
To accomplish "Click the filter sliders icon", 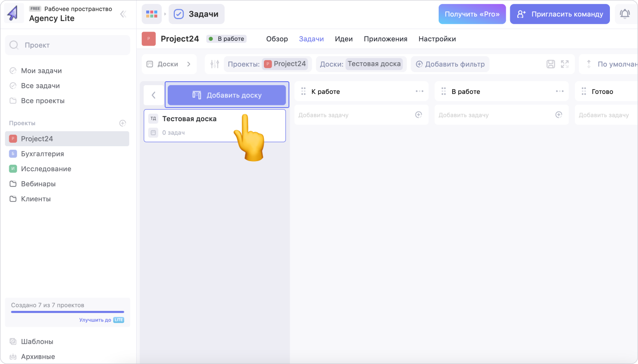I will tap(215, 64).
